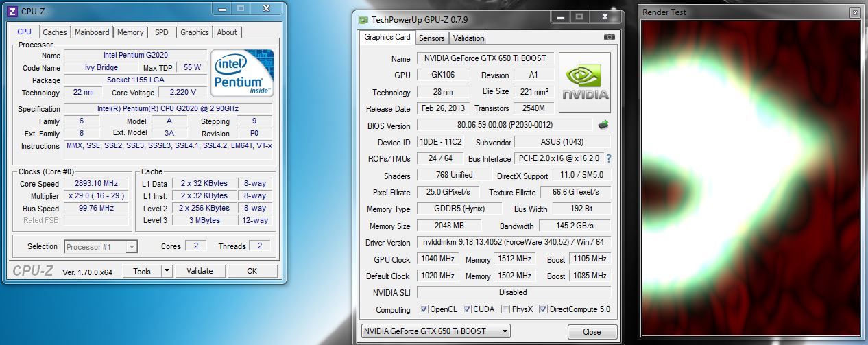Open the Mainboard tab in CPU-Z
Viewport: 868px width, 345px height.
(x=92, y=32)
